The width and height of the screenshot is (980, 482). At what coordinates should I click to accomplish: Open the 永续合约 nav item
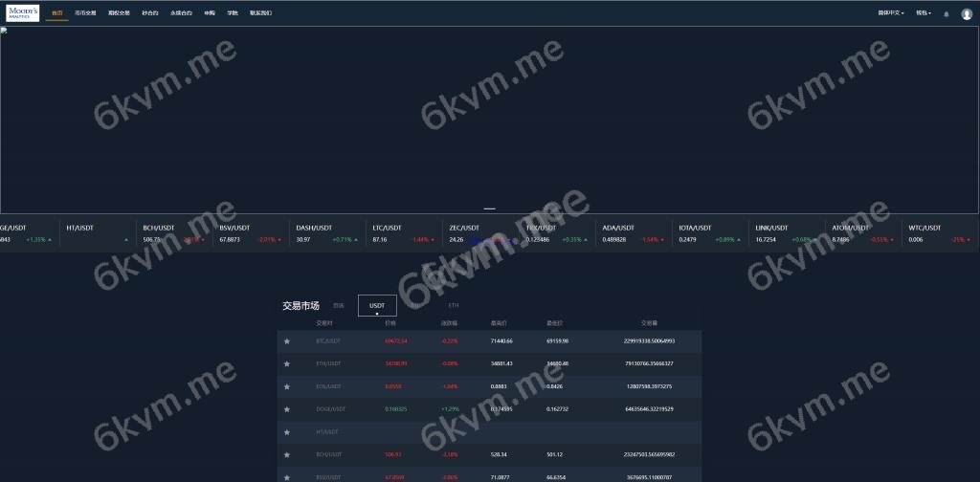pyautogui.click(x=181, y=13)
